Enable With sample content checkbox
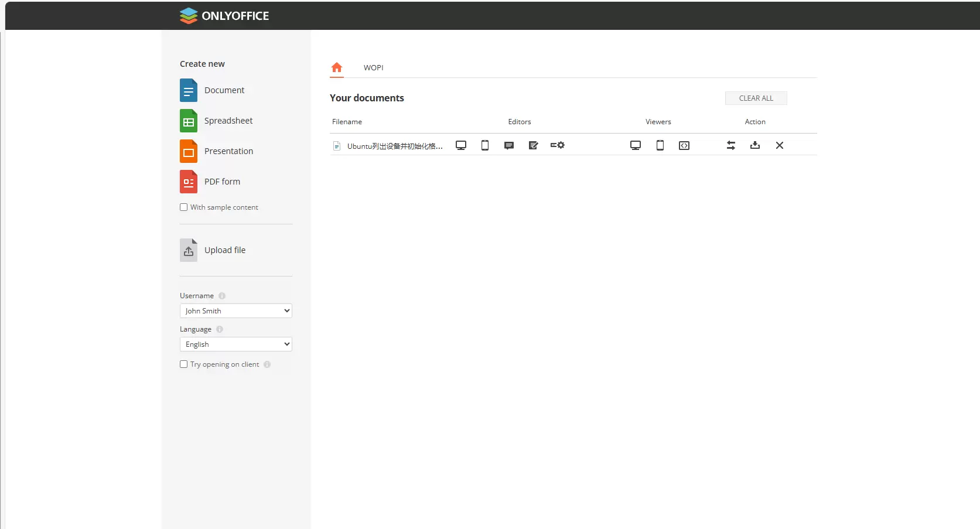 184,207
